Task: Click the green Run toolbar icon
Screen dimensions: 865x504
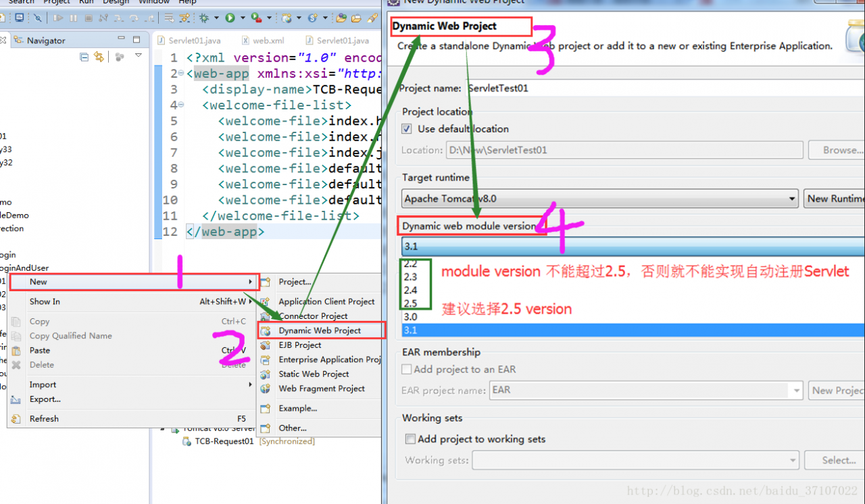Action: (x=230, y=18)
